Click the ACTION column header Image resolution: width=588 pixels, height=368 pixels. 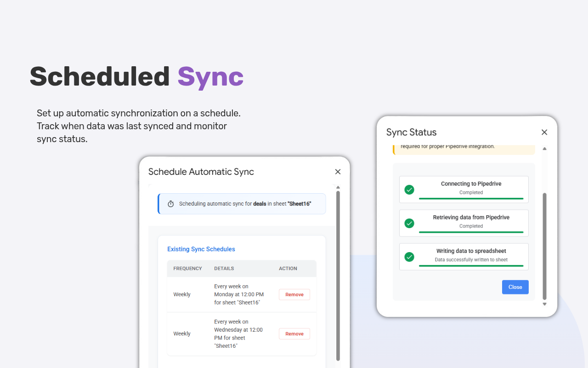point(288,268)
